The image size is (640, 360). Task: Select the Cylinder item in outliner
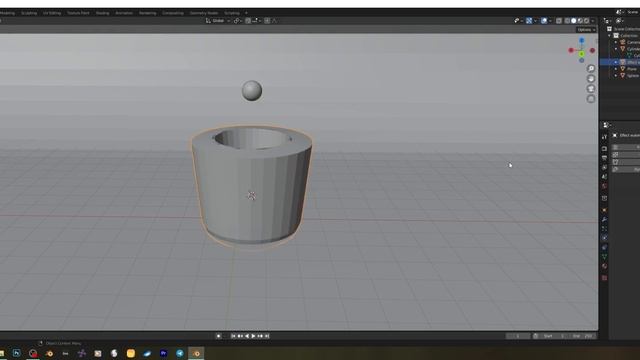click(633, 49)
